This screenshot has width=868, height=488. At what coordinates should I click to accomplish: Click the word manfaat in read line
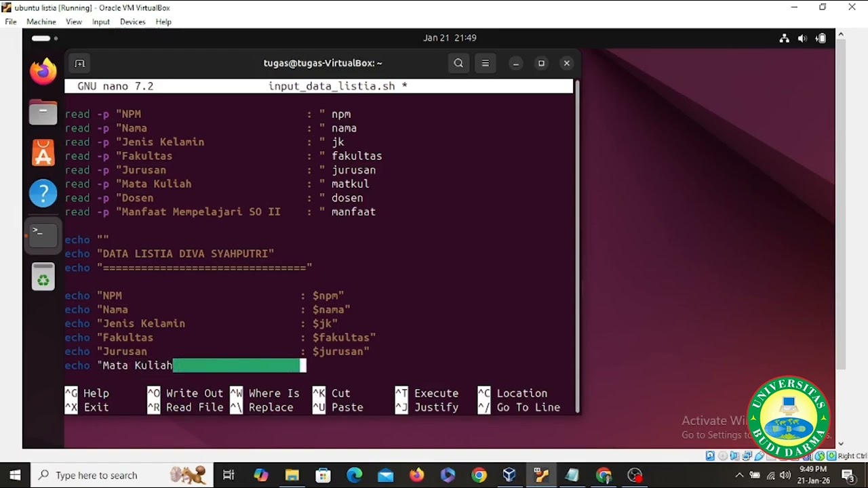pos(353,212)
